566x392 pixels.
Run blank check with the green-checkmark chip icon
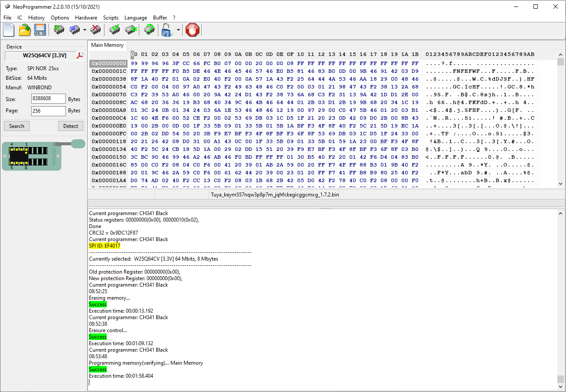115,30
